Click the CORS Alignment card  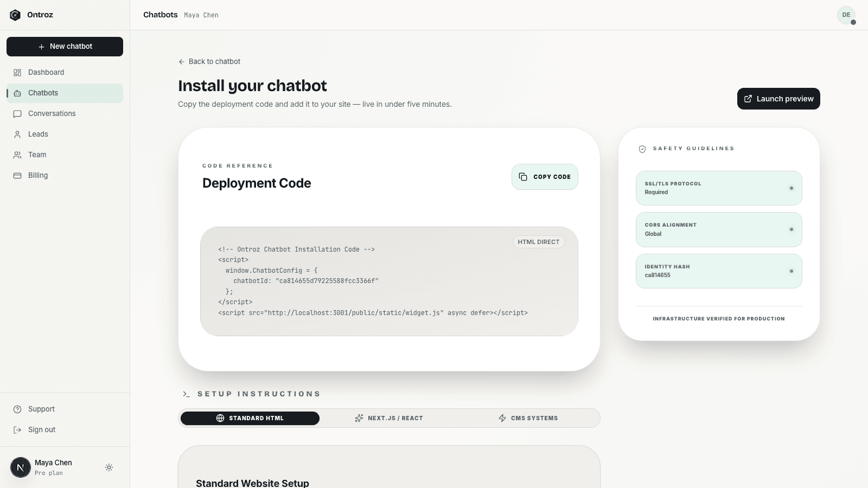click(719, 229)
